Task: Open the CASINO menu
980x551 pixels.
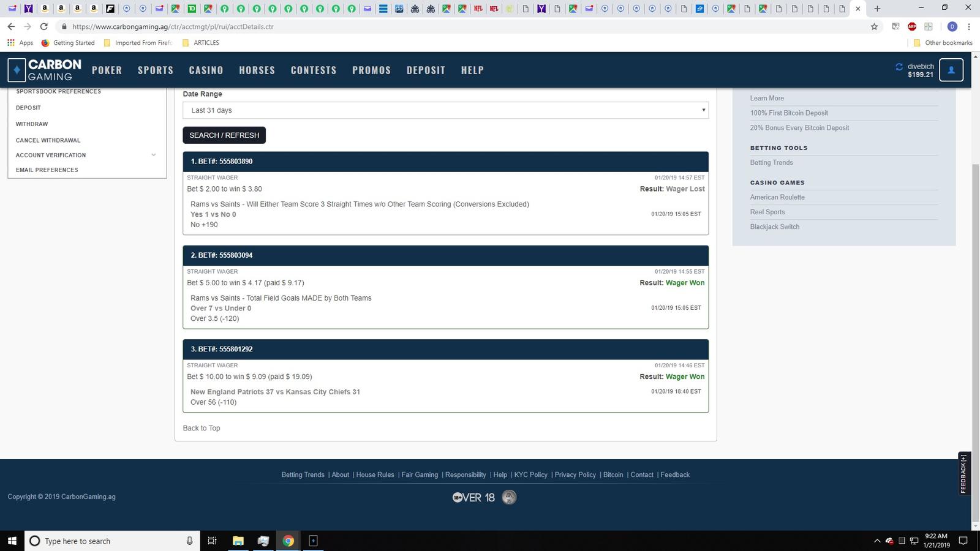Action: click(206, 70)
